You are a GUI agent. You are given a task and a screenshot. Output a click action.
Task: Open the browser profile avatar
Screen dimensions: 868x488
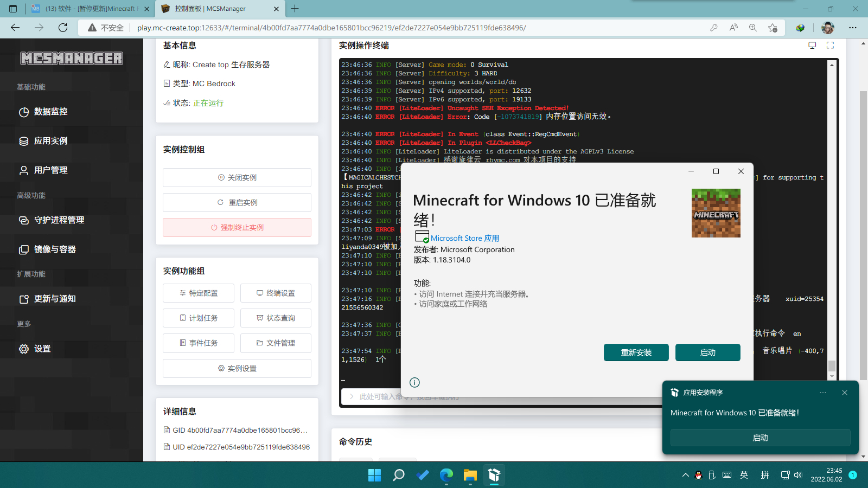click(x=827, y=28)
